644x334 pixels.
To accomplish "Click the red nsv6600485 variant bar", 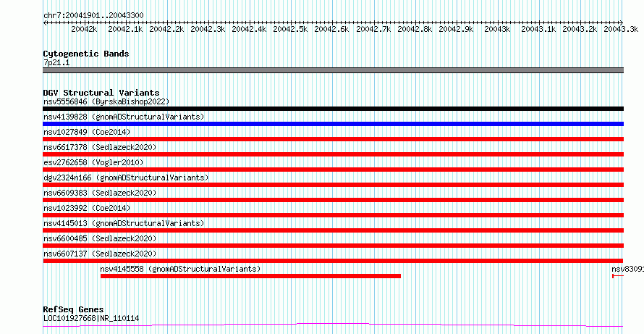I will [x=333, y=246].
